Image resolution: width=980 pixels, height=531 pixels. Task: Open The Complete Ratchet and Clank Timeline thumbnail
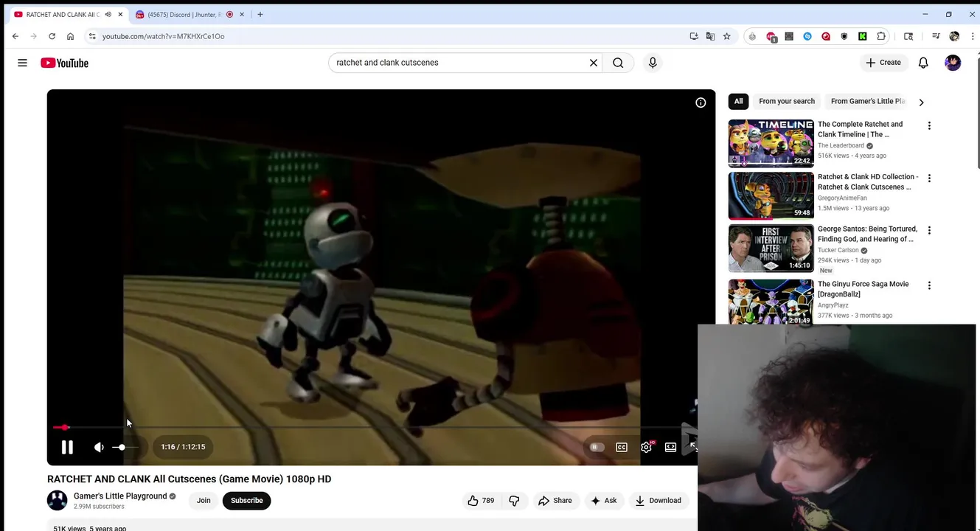point(771,144)
